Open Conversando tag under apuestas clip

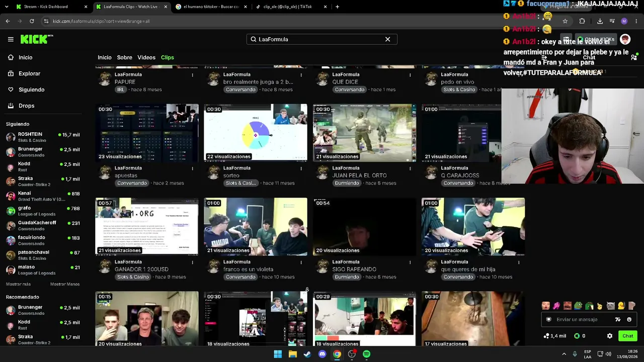(132, 183)
